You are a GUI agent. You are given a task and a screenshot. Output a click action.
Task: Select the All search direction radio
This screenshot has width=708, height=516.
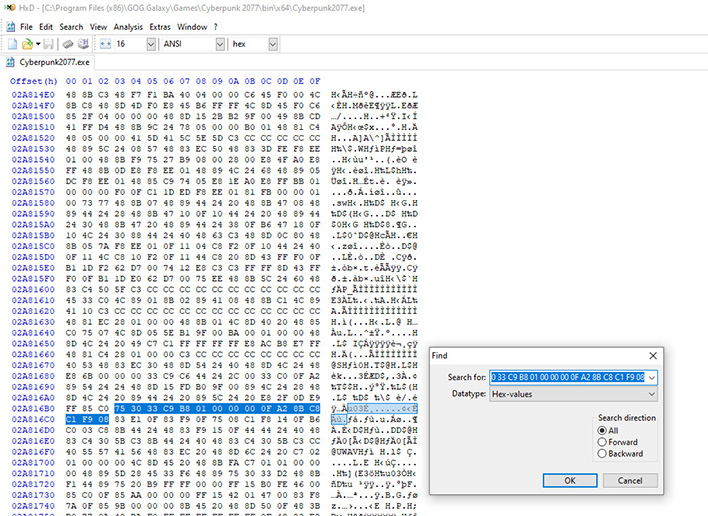(x=602, y=430)
